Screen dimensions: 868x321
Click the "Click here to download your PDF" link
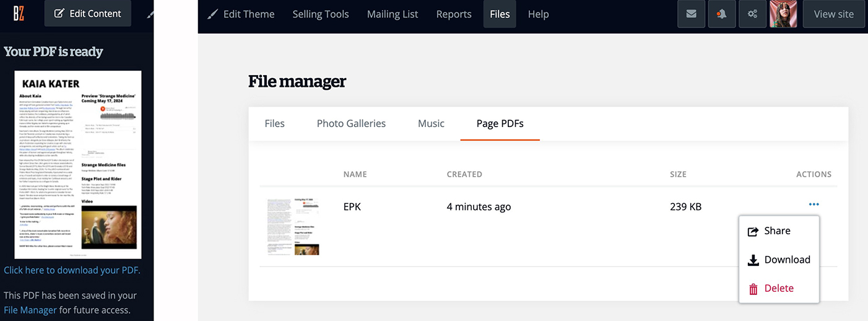[71, 270]
